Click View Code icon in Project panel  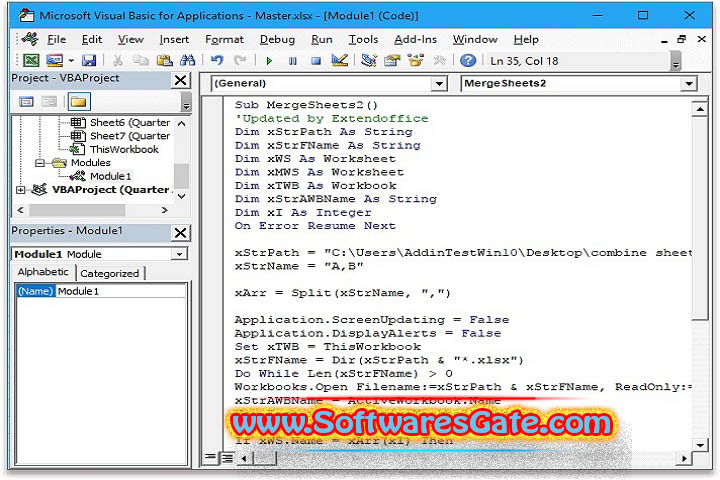click(27, 102)
